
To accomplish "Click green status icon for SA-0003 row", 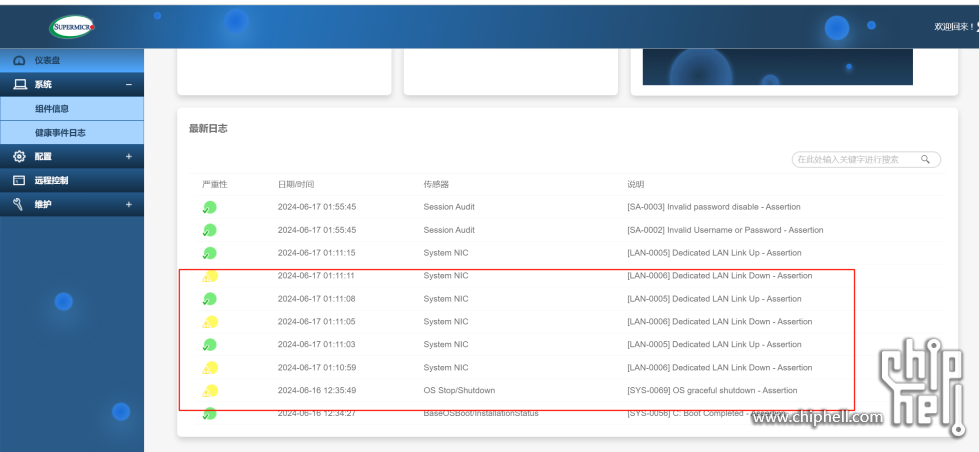I will click(209, 207).
